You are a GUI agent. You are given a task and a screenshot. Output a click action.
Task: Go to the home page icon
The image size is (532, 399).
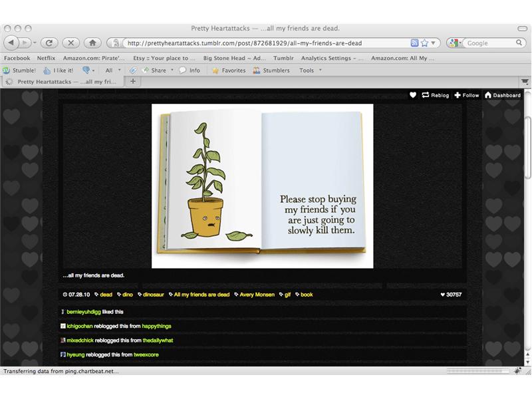click(92, 43)
